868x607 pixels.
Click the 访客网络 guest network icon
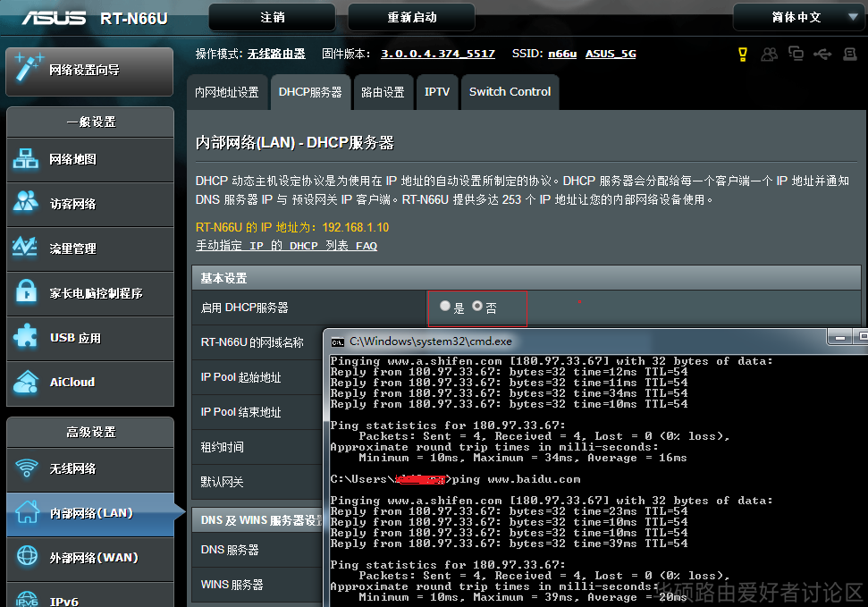[25, 202]
